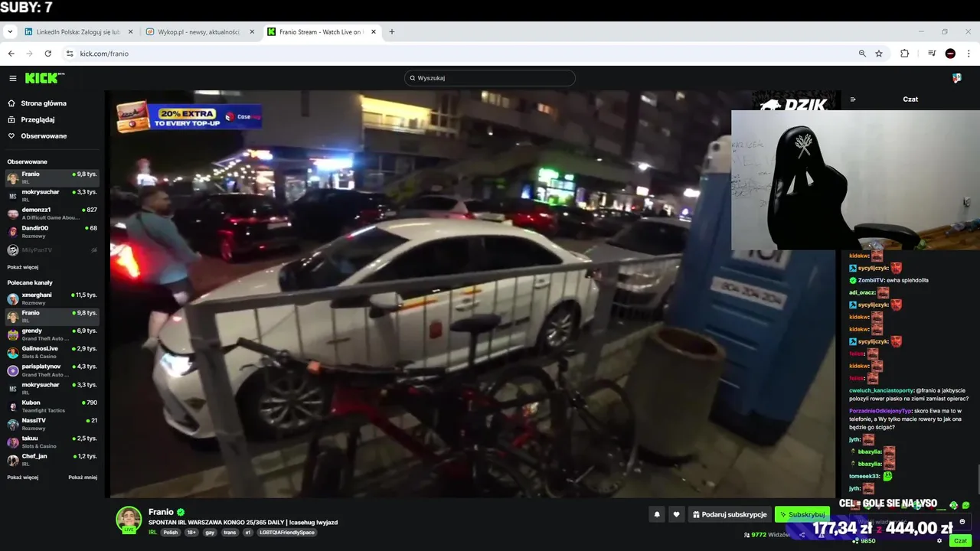Screen dimensions: 980x551
Task: Open GalineosLive recommended channel
Action: 52,352
